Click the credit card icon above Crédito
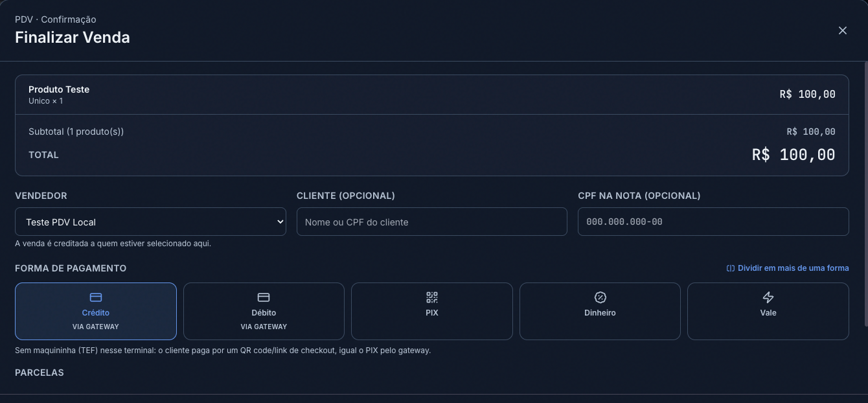The image size is (868, 403). (x=96, y=297)
